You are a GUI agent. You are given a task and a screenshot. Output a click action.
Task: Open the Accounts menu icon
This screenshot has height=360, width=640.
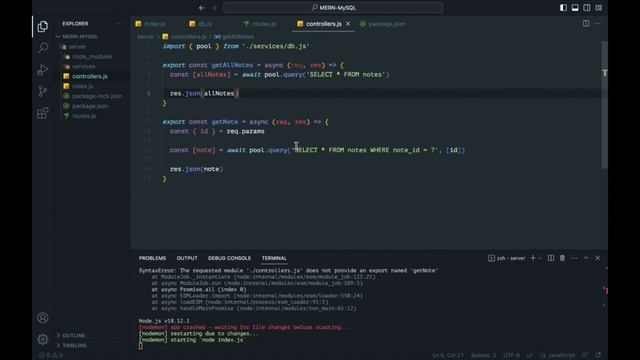click(x=42, y=318)
